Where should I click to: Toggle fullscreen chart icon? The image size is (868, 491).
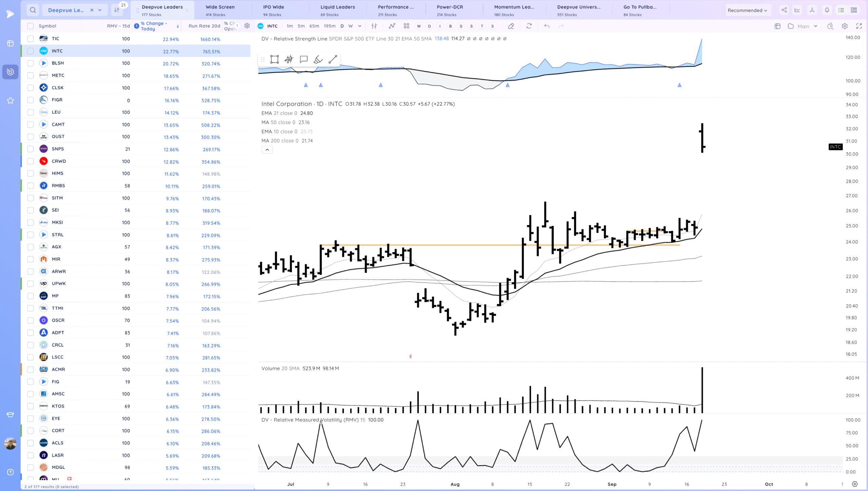coord(859,26)
